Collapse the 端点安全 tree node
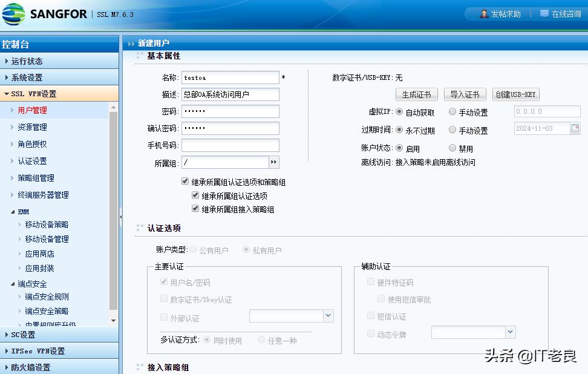Screen dimensions: 588x374 tap(13, 284)
